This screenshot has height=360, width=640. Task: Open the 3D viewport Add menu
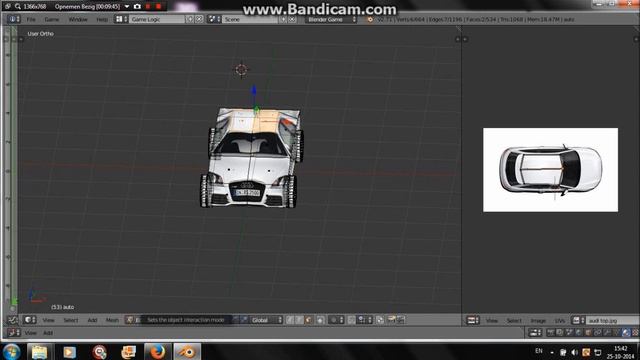click(92, 320)
